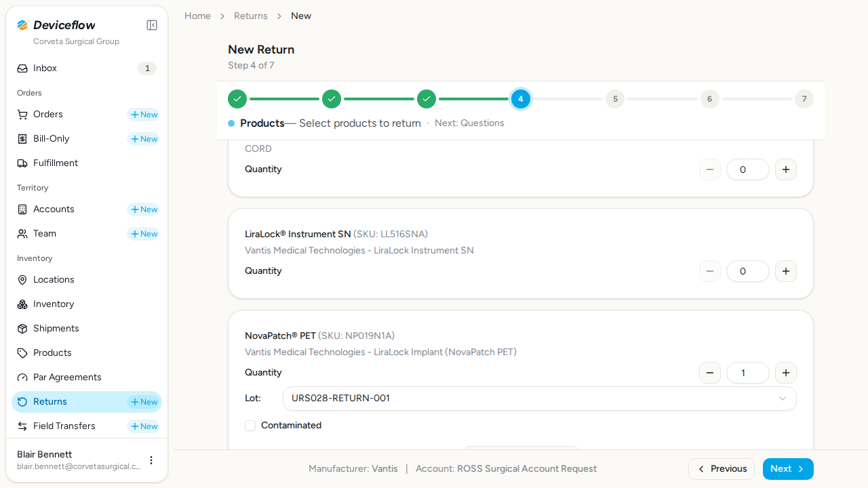The width and height of the screenshot is (868, 488).
Task: Click NovaPatch PET quantity field
Action: pyautogui.click(x=748, y=373)
